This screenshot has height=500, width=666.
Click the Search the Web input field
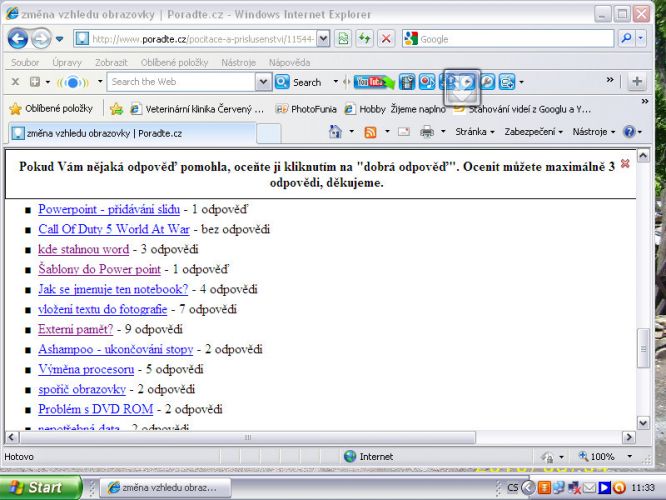(x=181, y=82)
